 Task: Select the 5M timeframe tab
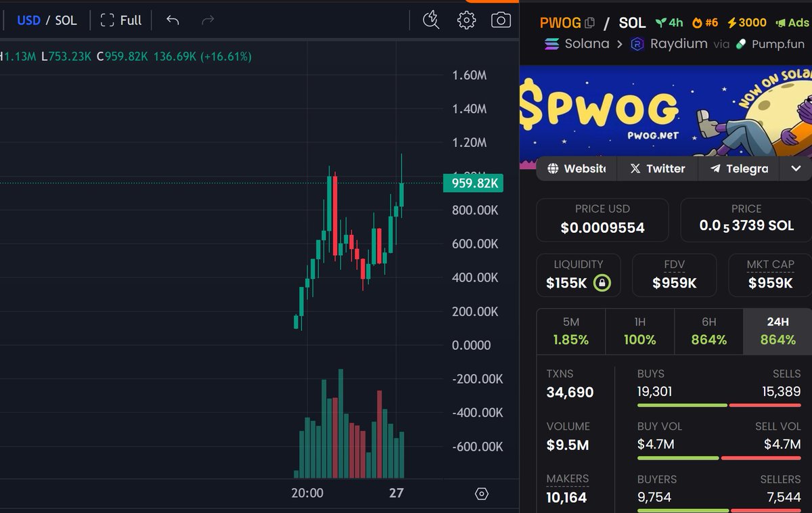pos(571,332)
